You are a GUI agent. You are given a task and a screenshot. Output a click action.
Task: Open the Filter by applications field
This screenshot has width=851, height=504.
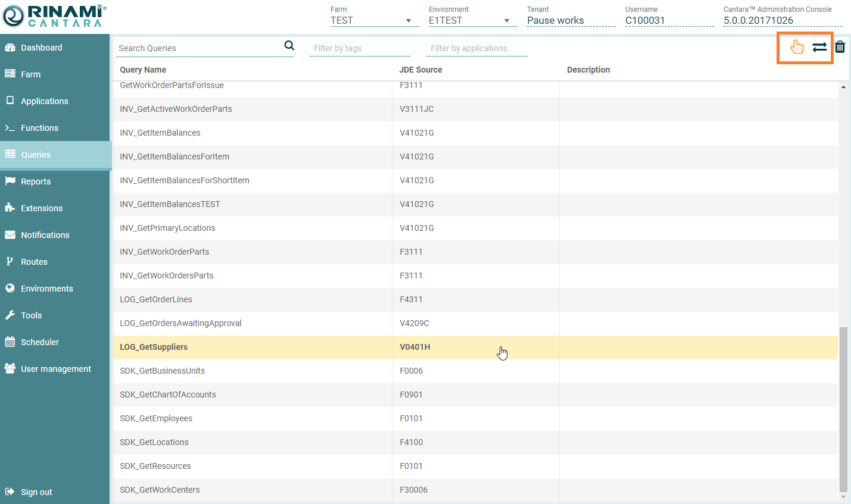(476, 48)
